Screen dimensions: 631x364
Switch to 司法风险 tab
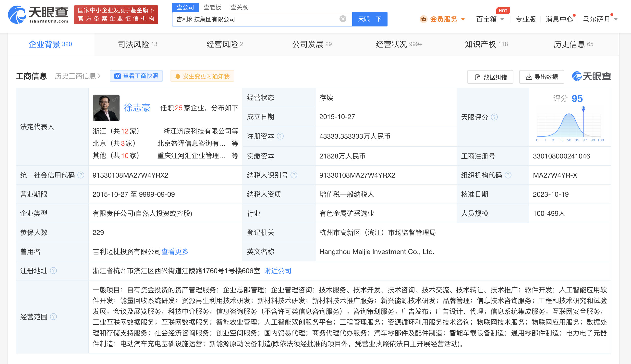tap(137, 44)
